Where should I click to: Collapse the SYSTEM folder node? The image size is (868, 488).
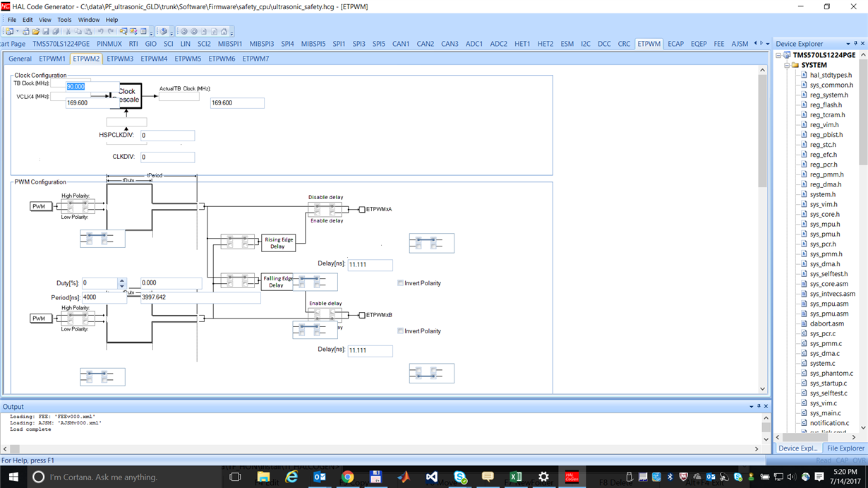pyautogui.click(x=787, y=65)
